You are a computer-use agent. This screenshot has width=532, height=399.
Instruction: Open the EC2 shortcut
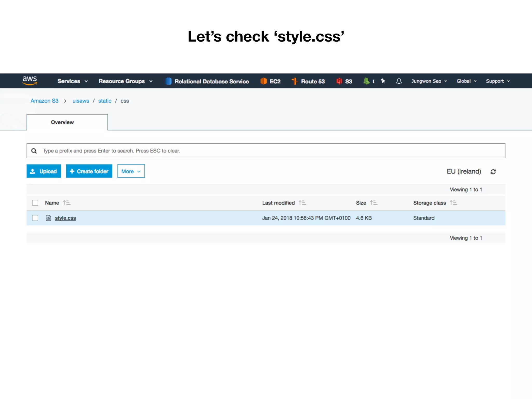(270, 81)
